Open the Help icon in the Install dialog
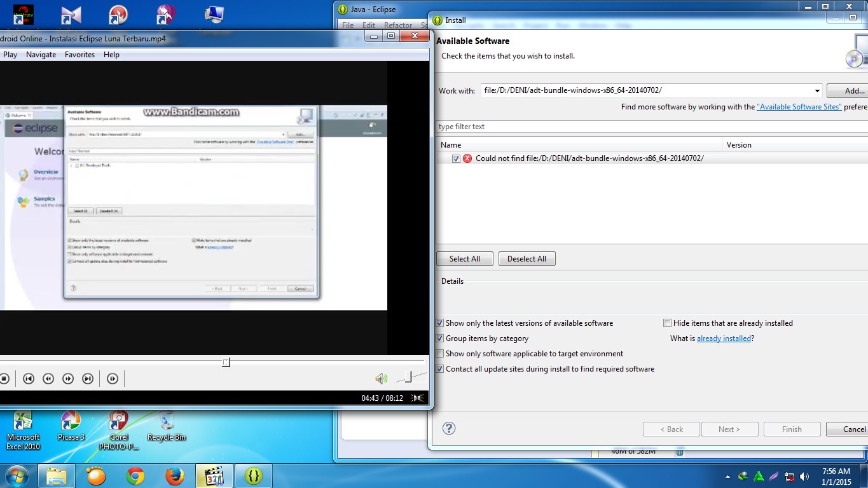This screenshot has width=868, height=488. [x=449, y=428]
